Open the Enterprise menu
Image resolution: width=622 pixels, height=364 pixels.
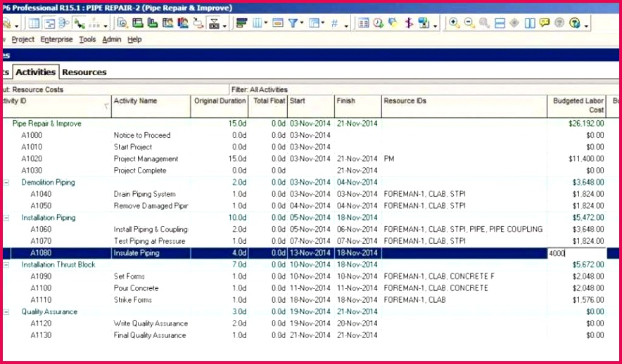(56, 39)
